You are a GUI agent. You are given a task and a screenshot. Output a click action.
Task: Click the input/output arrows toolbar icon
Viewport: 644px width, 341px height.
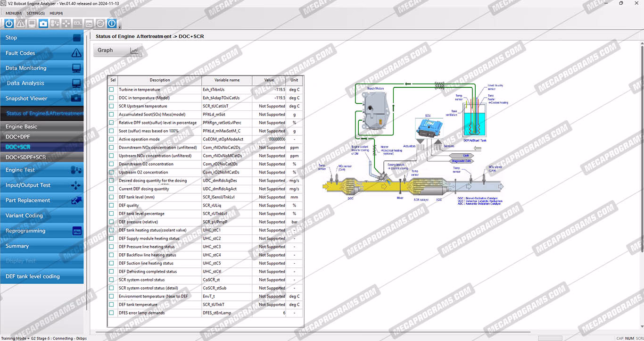66,23
